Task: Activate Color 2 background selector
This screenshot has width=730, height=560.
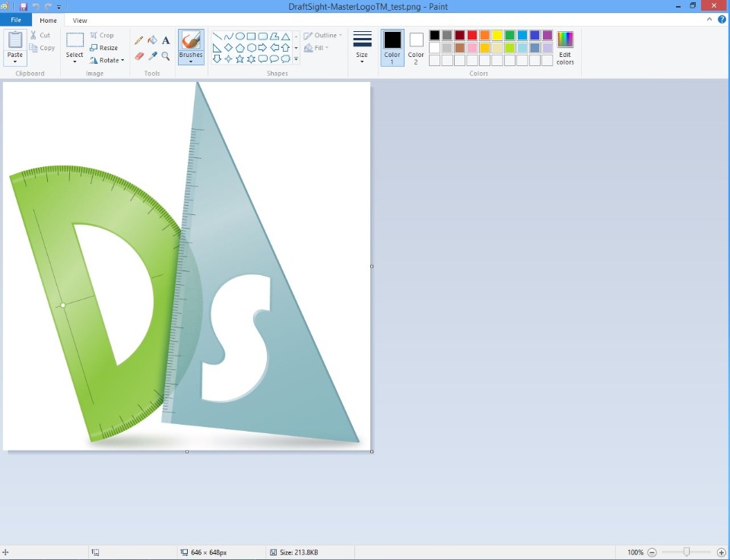Action: 416,47
